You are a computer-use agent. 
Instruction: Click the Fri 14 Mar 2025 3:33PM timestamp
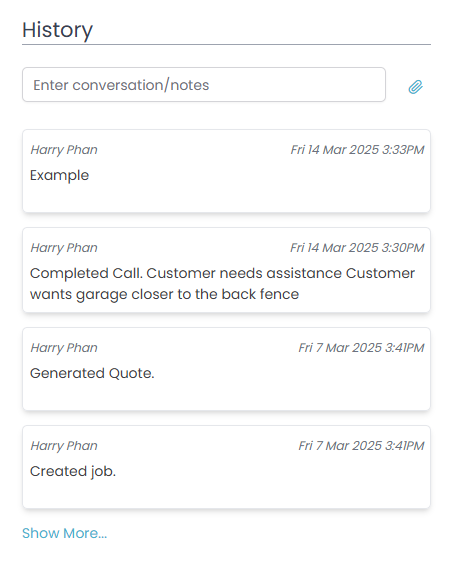click(x=357, y=150)
